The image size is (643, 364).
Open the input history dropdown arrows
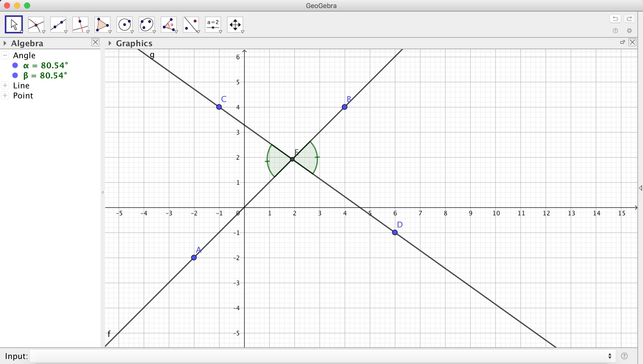click(610, 356)
